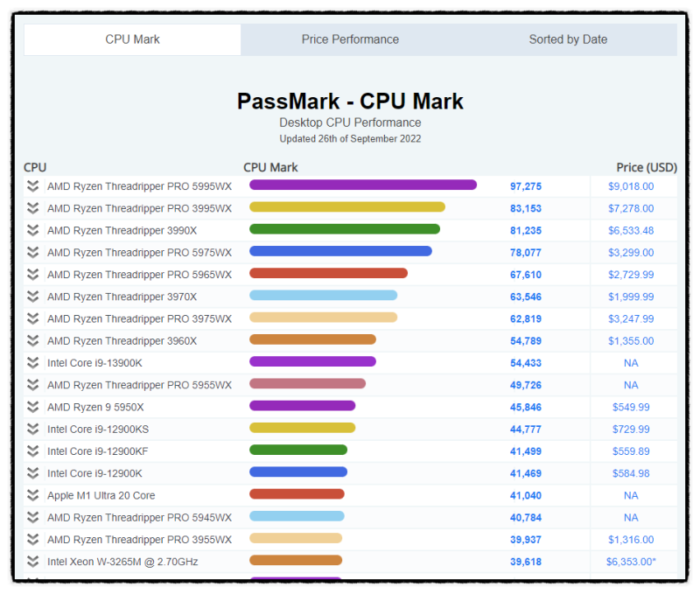Open AMD Ryzen Threadripper PRO 5975WX link
Viewport: 700px width, 594px height.
coord(139,253)
